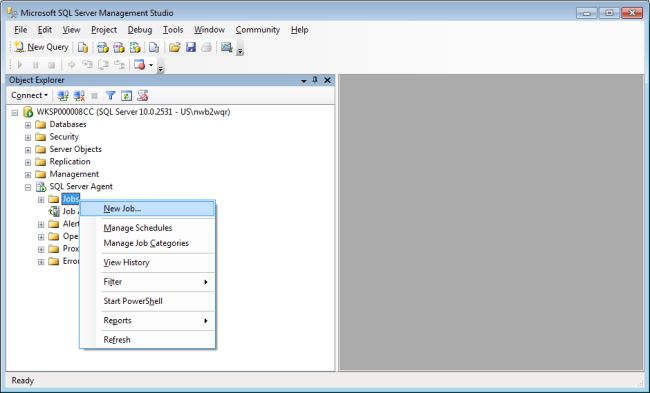Click the Open File folder icon

click(x=175, y=48)
